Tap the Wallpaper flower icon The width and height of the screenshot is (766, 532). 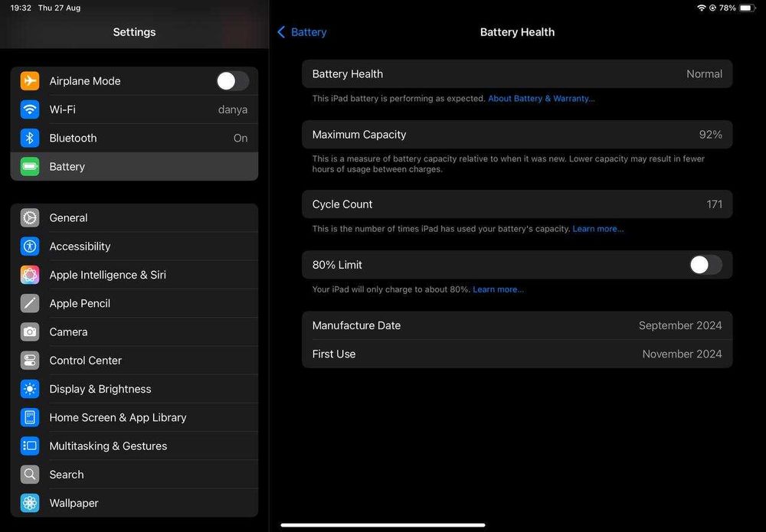(30, 503)
